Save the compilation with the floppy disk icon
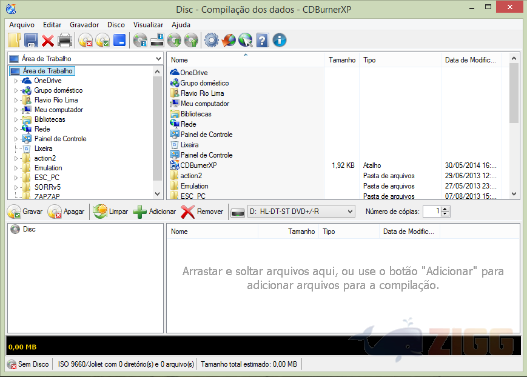 (31, 40)
